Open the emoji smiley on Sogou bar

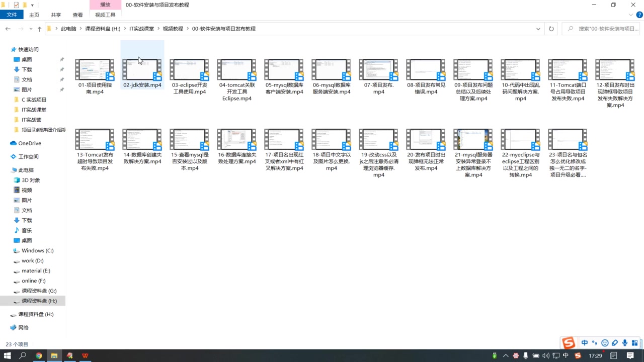pos(605,343)
